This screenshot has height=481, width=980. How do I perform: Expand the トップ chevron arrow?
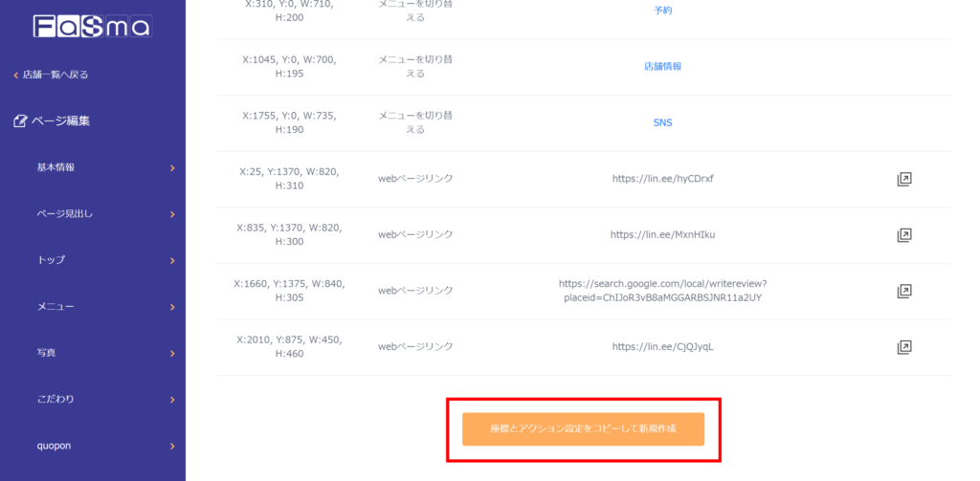(x=172, y=260)
